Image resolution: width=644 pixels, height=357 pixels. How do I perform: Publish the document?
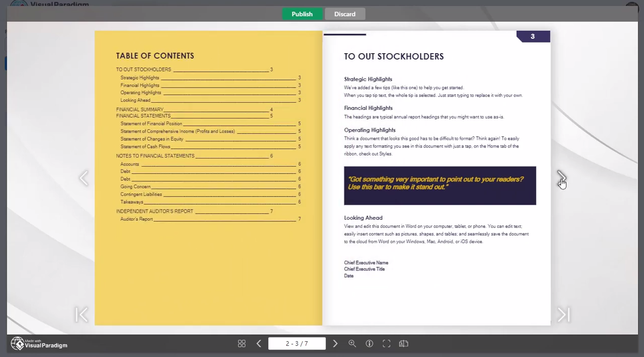[x=302, y=14]
